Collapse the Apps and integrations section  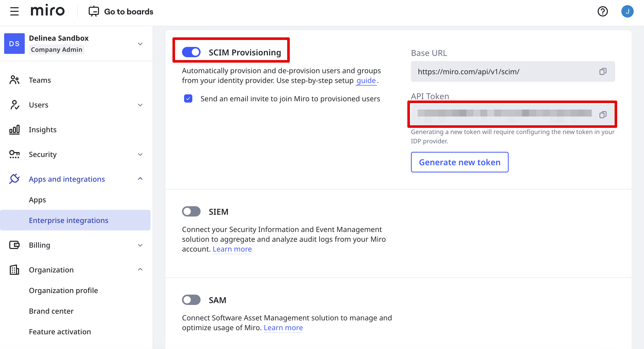[x=140, y=179]
